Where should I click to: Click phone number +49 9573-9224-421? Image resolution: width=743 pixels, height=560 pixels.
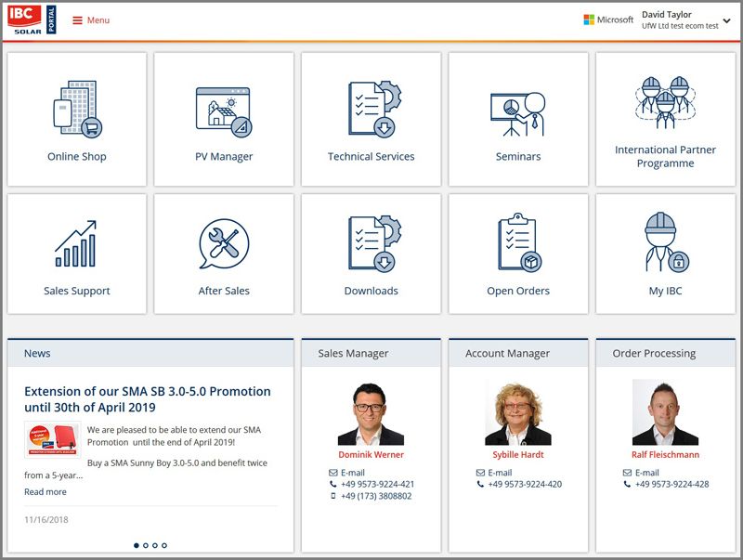378,484
